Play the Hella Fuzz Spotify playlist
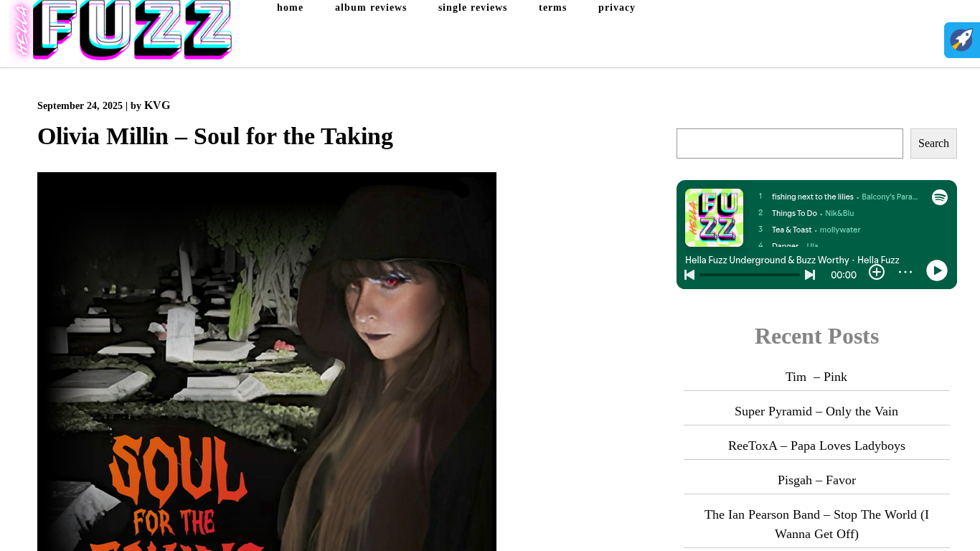The image size is (980, 551). (x=937, y=270)
